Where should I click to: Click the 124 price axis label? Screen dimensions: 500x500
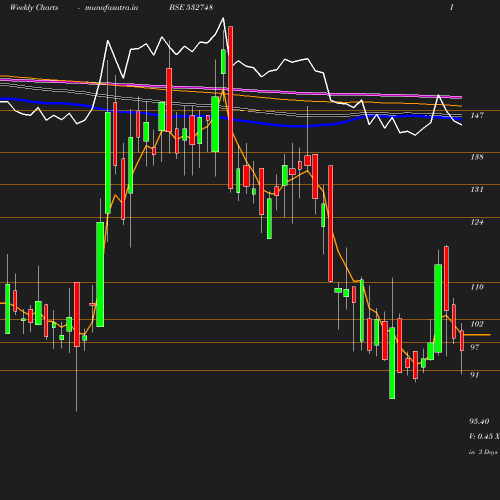(x=477, y=222)
